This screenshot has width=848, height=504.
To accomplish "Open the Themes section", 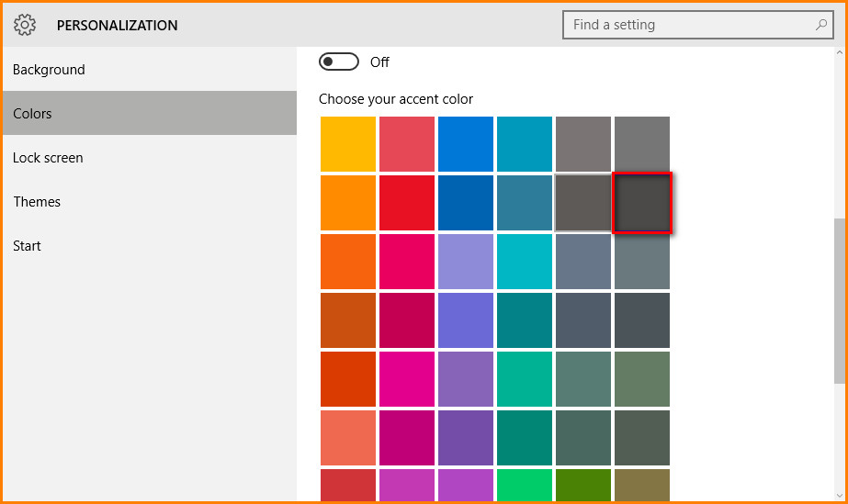I will pyautogui.click(x=37, y=202).
